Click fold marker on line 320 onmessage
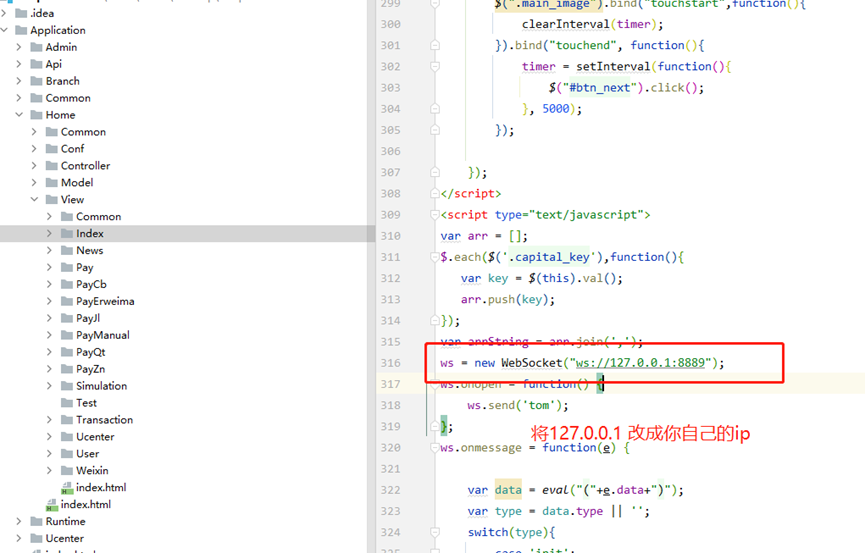Viewport: 865px width, 553px height. pyautogui.click(x=435, y=448)
